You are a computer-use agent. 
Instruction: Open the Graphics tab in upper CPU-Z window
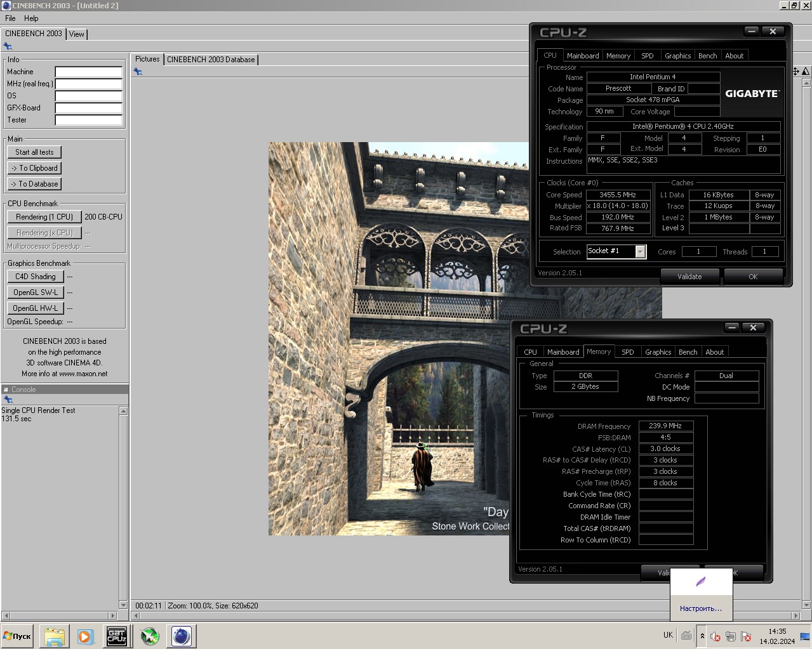[x=677, y=56]
